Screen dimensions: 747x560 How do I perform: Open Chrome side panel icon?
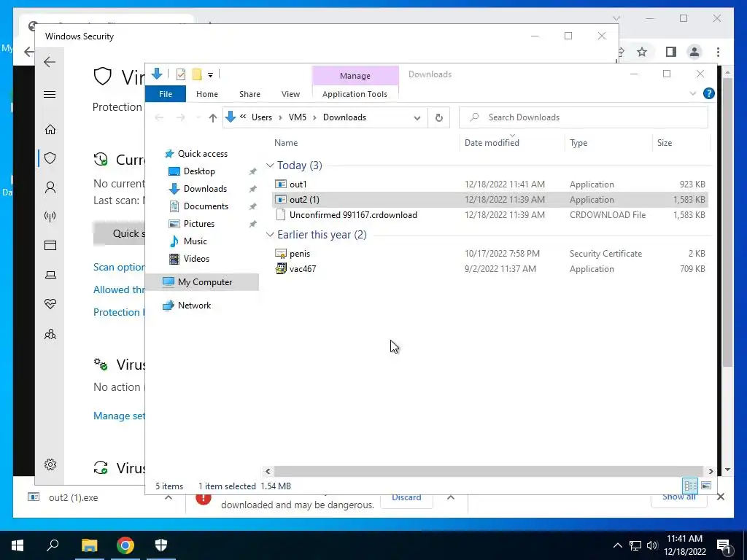(x=671, y=52)
